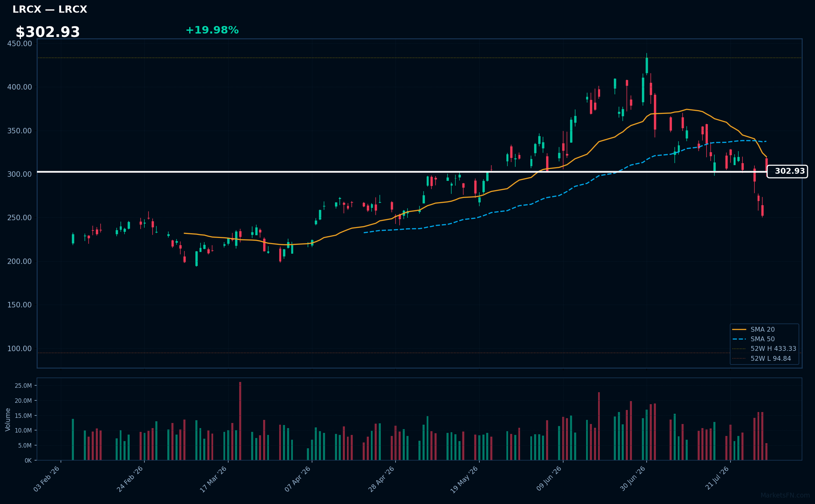The image size is (815, 504).
Task: Click the 30 Jun '26 date label
Action: 633,479
